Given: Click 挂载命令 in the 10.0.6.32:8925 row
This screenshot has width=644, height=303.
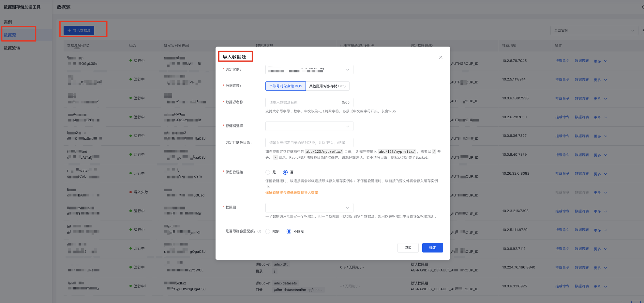Looking at the screenshot, I should coord(562,286).
